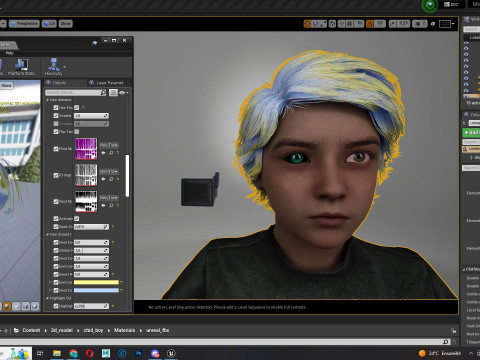Maximize or restore the viewport
This screenshot has height=360, width=480.
point(433,24)
